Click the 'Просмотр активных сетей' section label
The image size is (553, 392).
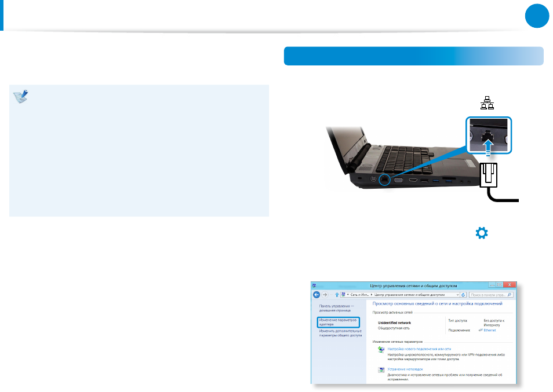coord(392,313)
